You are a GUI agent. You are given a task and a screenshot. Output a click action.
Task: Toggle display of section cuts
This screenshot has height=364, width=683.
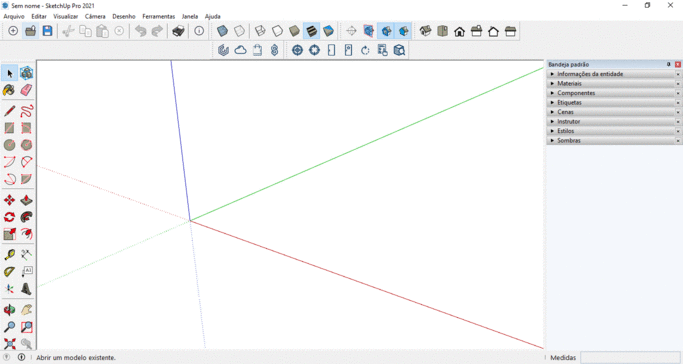click(386, 31)
